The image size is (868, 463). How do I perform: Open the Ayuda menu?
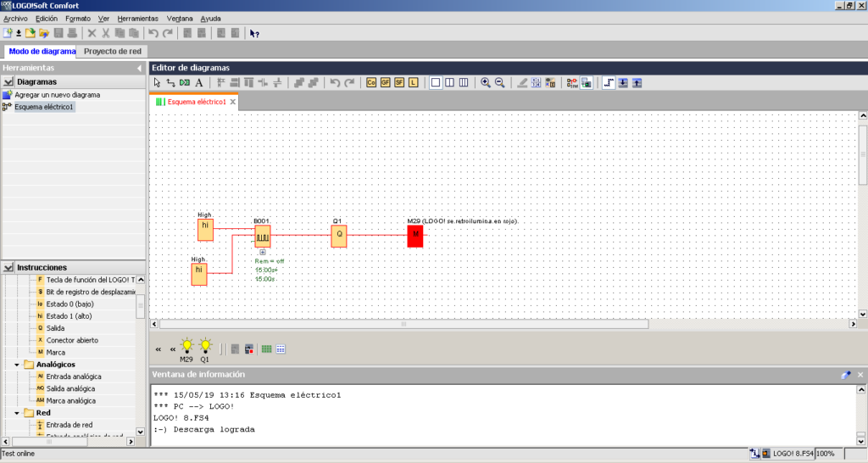click(210, 19)
